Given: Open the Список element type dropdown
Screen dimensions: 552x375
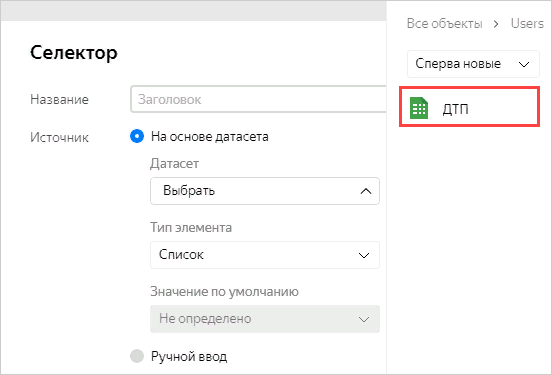Looking at the screenshot, I should click(265, 255).
